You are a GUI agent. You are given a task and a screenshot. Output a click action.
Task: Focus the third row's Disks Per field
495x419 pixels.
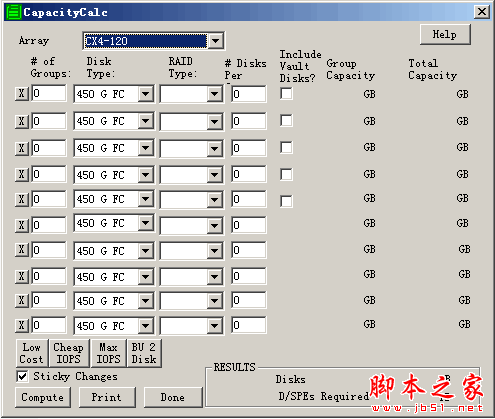(249, 148)
